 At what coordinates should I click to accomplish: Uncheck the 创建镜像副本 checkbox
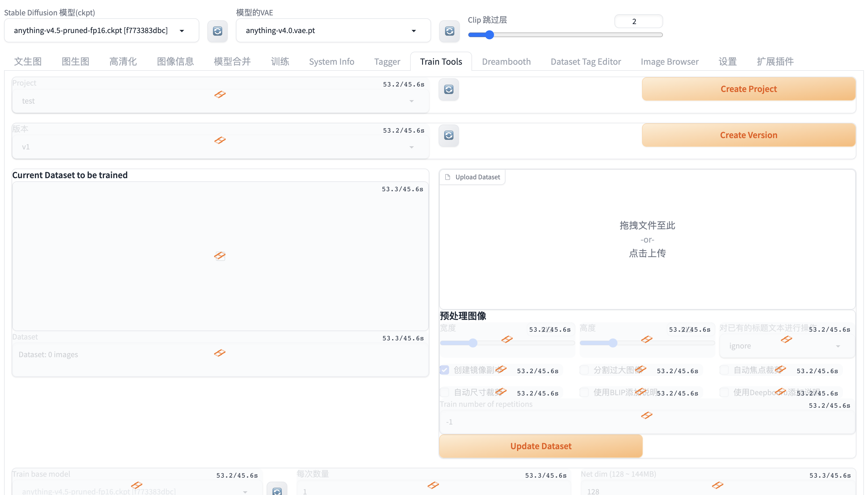pos(444,370)
